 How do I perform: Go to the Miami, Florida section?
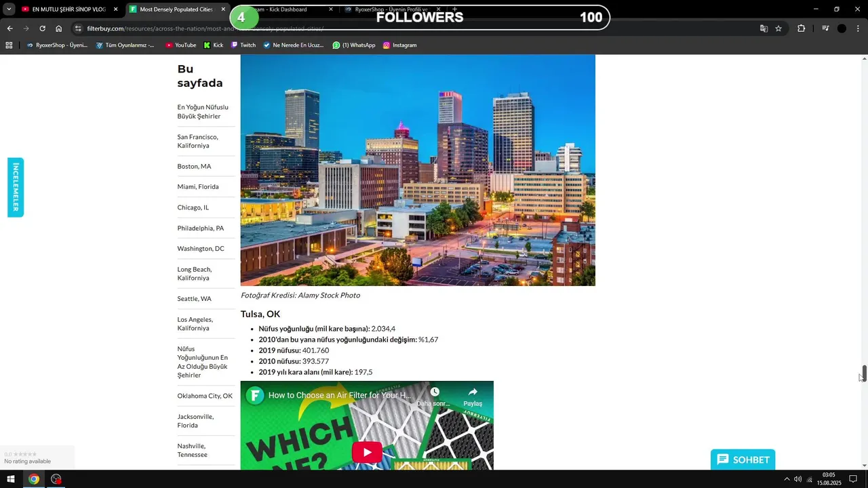198,186
